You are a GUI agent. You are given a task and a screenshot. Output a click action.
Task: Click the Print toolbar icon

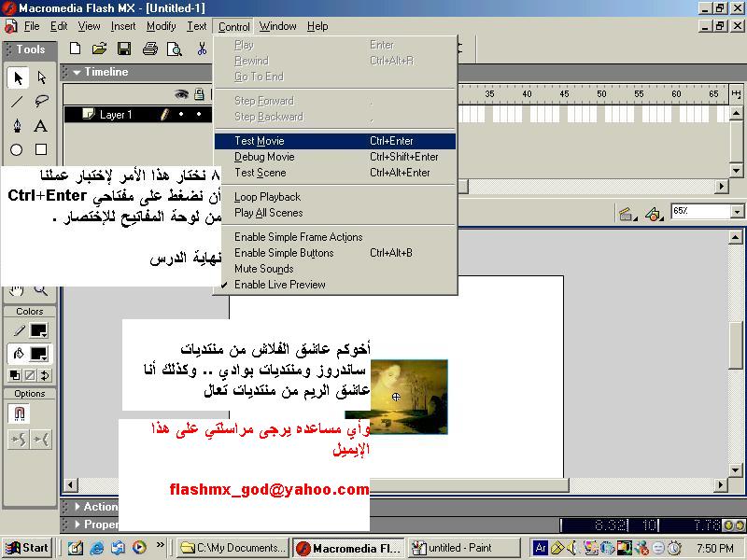149,49
